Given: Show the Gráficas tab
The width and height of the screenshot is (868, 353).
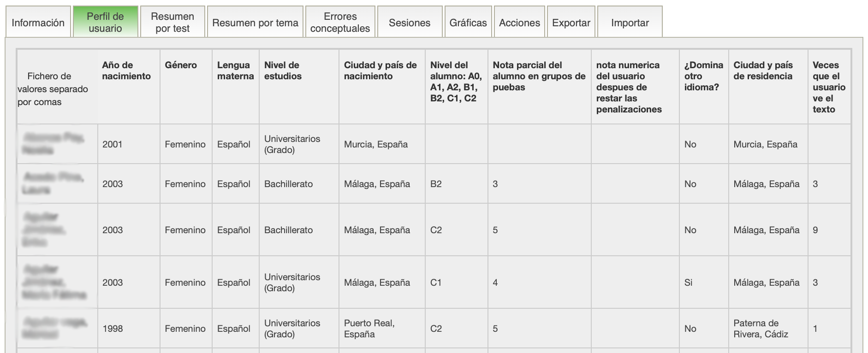Looking at the screenshot, I should click(468, 23).
